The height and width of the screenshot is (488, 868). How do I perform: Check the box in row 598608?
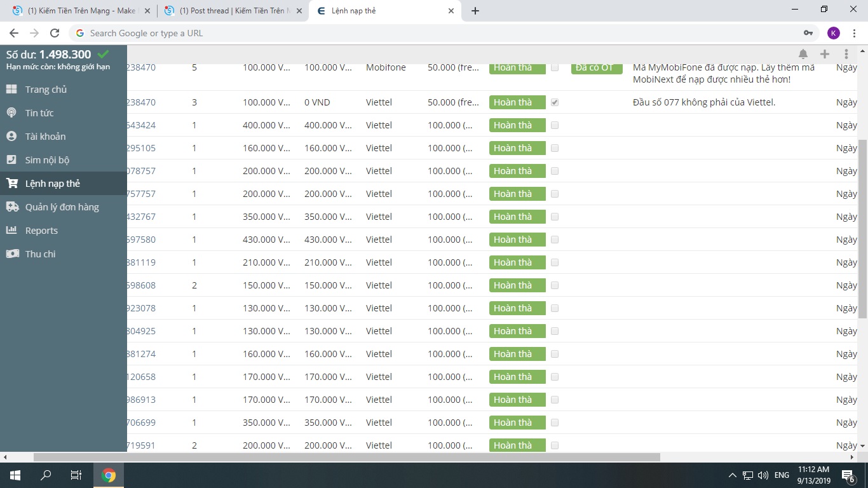555,285
